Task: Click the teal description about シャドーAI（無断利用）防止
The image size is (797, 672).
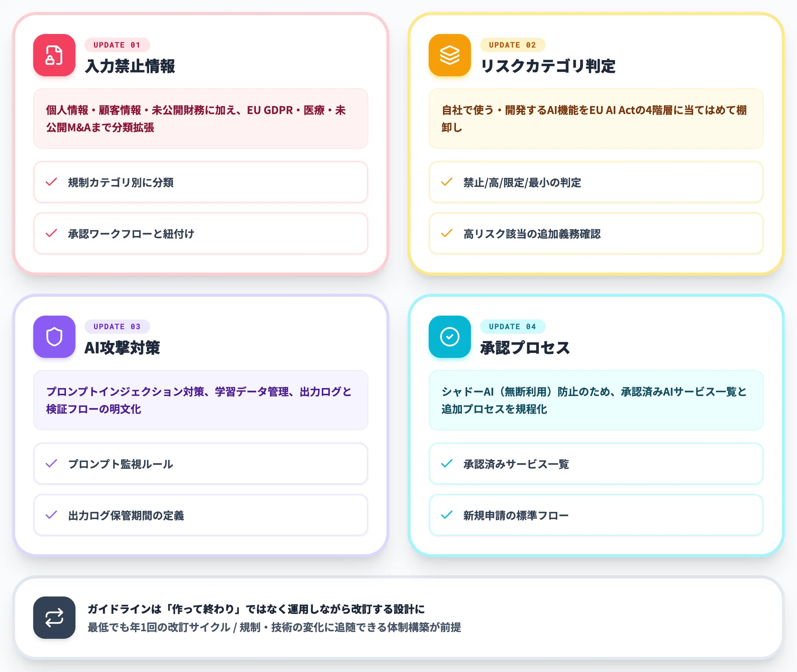Action: [596, 400]
